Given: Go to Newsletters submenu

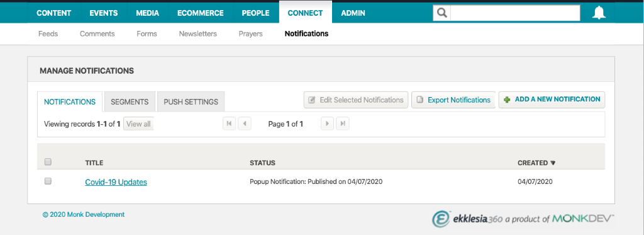Looking at the screenshot, I should 198,34.
